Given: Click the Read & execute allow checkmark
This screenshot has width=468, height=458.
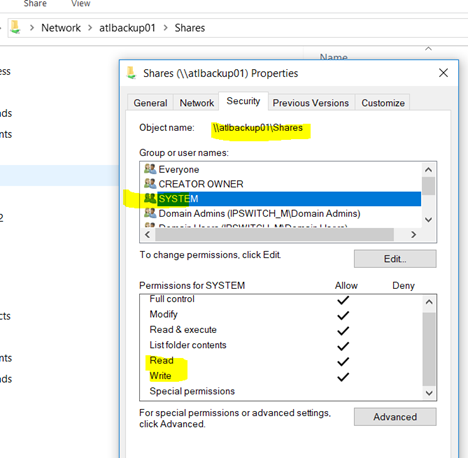Looking at the screenshot, I should coord(343,330).
